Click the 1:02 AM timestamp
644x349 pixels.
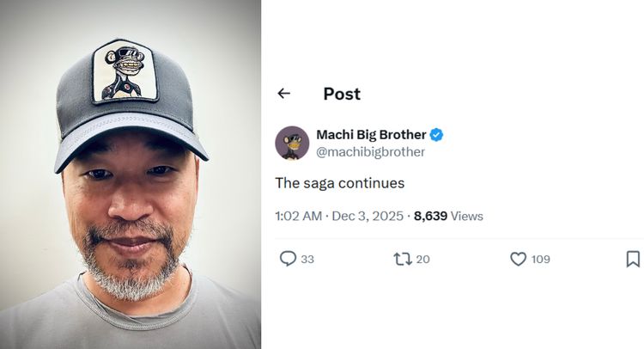pos(298,216)
